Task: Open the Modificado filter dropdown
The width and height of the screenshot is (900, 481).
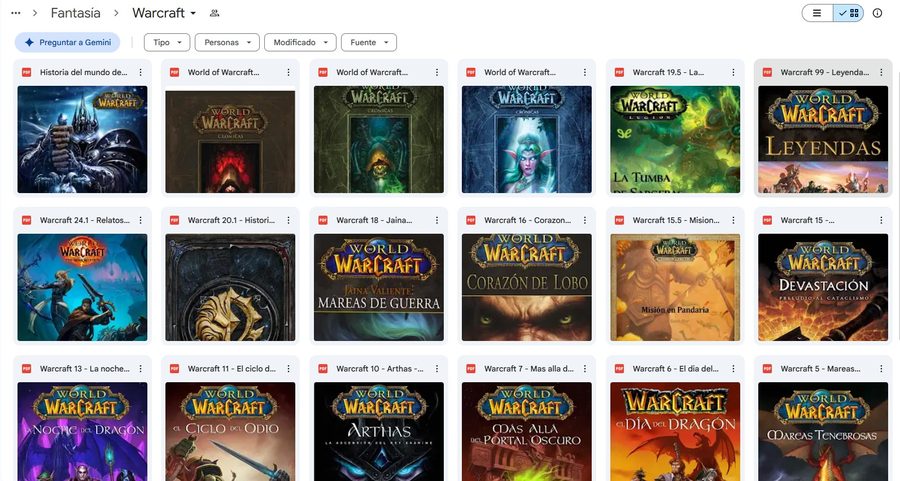Action: point(300,42)
